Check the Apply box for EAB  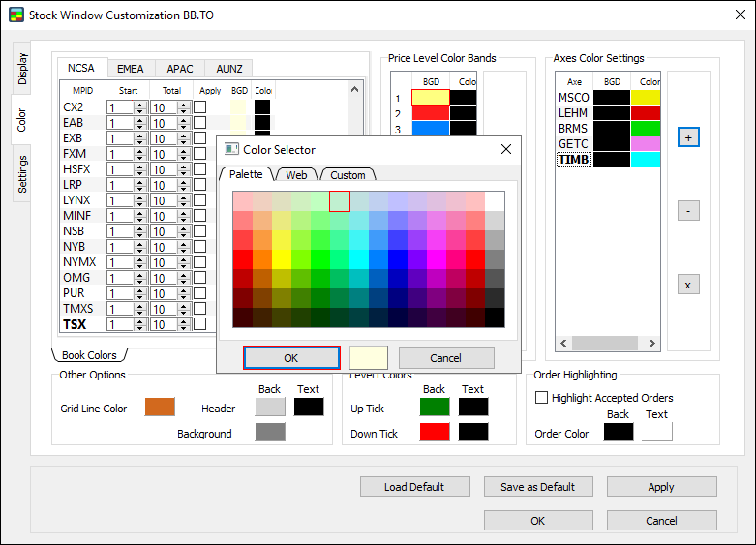(200, 123)
